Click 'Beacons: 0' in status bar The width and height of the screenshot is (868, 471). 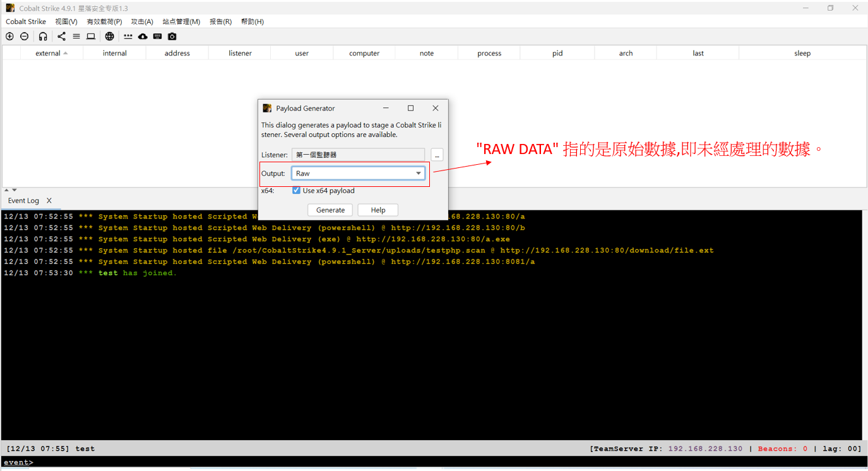[x=783, y=449]
